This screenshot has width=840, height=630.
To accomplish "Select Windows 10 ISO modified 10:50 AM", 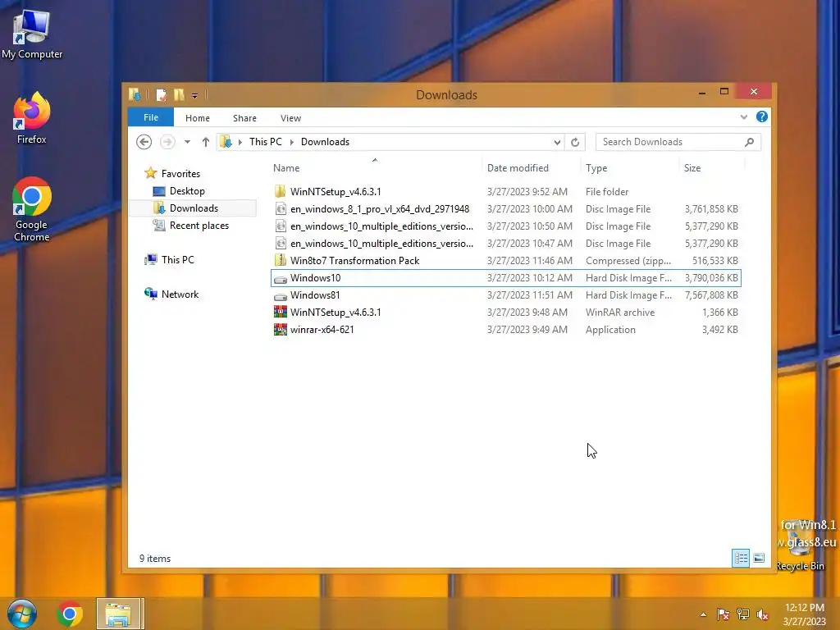I will coord(505,226).
